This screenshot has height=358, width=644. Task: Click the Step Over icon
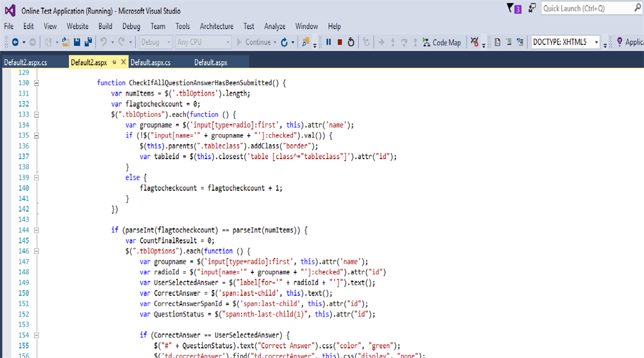pyautogui.click(x=404, y=42)
